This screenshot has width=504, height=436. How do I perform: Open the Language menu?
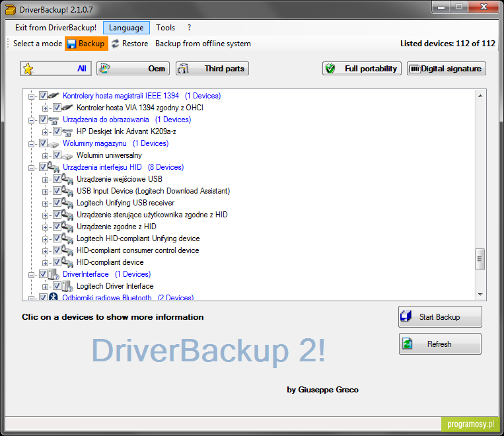[126, 28]
